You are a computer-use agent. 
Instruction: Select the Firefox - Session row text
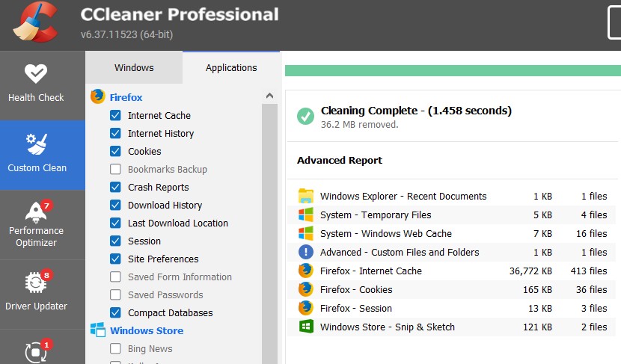[355, 308]
